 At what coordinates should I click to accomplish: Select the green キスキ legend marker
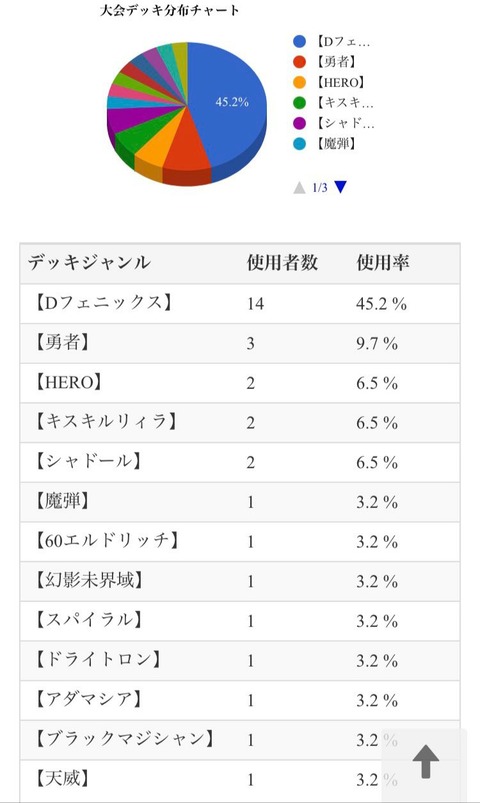click(x=300, y=103)
